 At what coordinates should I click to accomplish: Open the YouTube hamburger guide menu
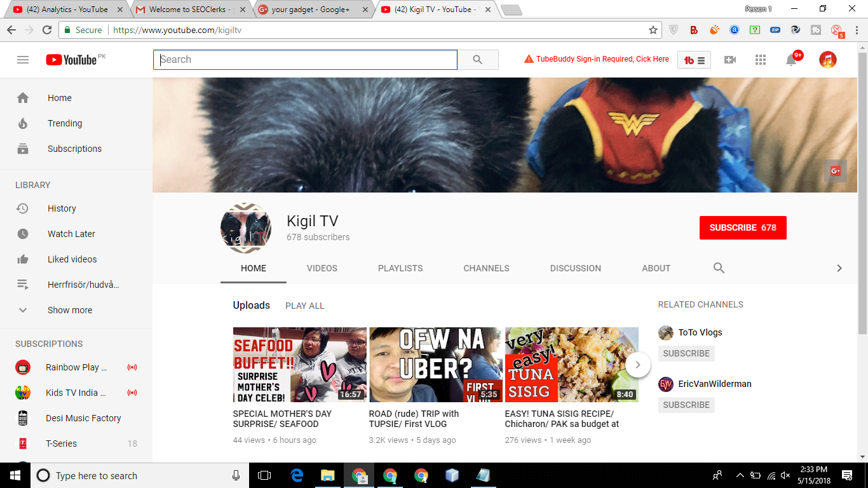pos(23,60)
